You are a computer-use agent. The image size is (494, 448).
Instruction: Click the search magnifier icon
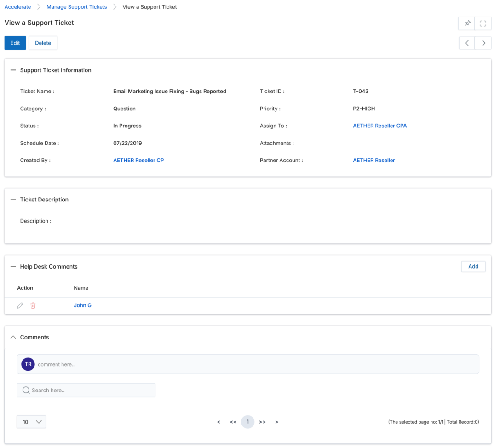tap(26, 390)
